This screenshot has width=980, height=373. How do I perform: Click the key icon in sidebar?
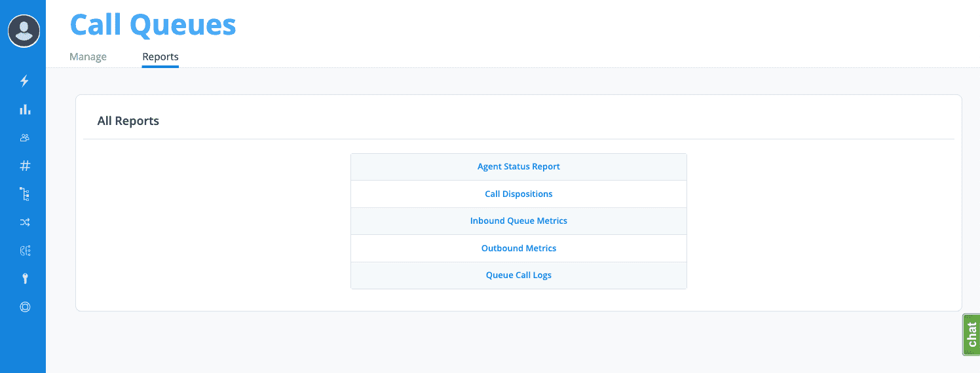click(x=25, y=279)
